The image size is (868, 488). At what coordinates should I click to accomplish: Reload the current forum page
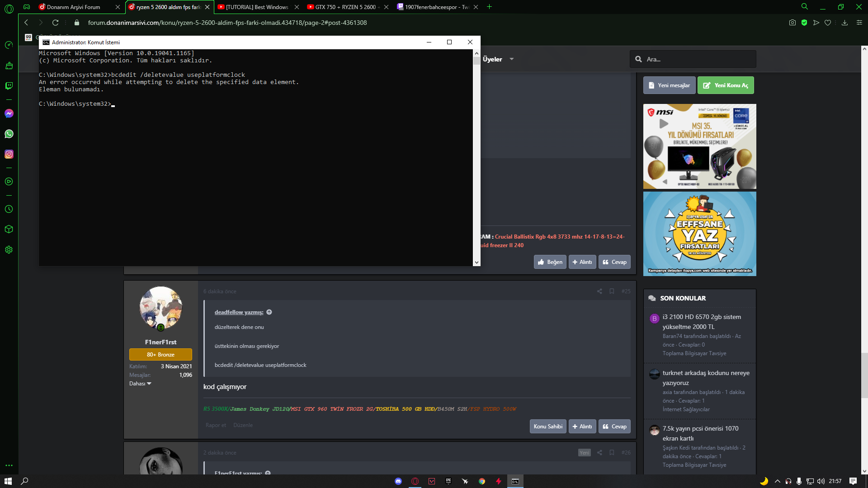55,23
